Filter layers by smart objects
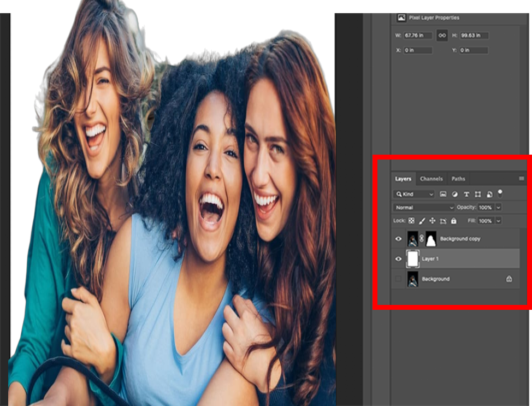 pos(489,194)
